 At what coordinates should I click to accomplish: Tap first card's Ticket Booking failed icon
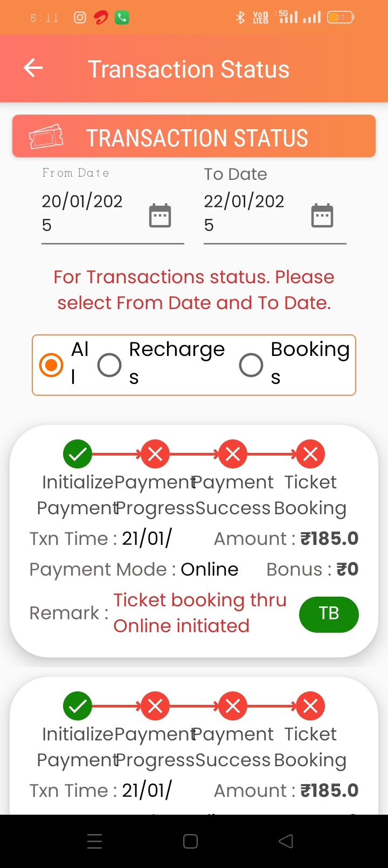[310, 454]
